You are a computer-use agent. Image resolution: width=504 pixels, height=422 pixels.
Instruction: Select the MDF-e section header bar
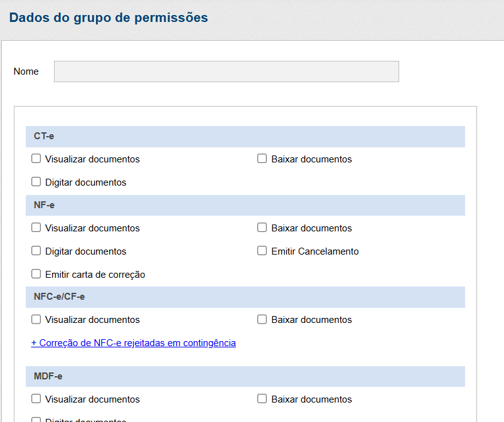245,376
